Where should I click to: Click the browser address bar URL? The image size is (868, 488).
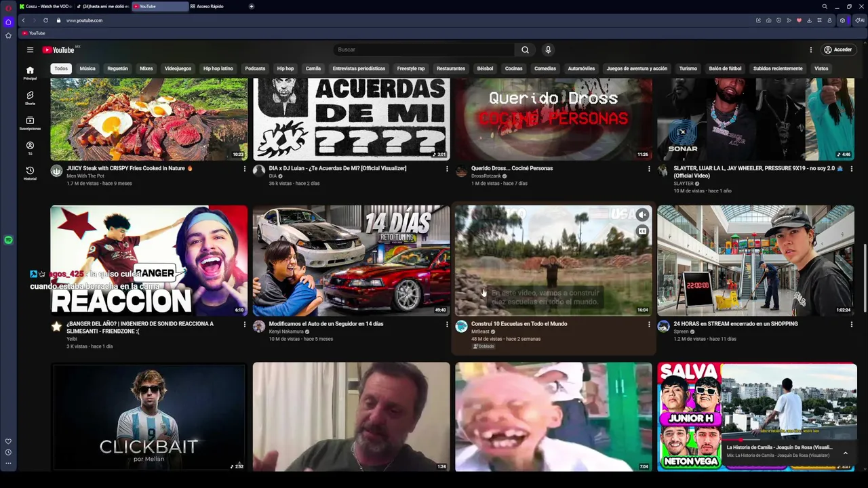pyautogui.click(x=84, y=20)
